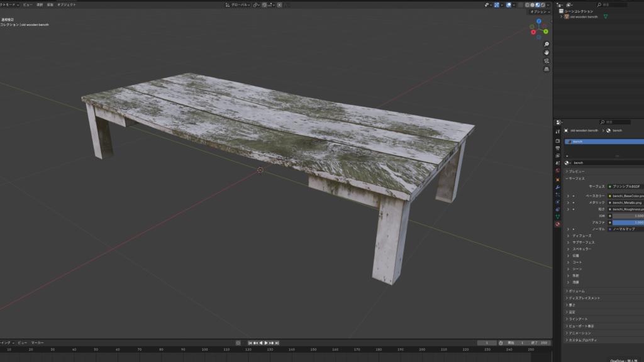Select the magnet snapping icon in header
The width and height of the screenshot is (644, 362).
(x=264, y=5)
